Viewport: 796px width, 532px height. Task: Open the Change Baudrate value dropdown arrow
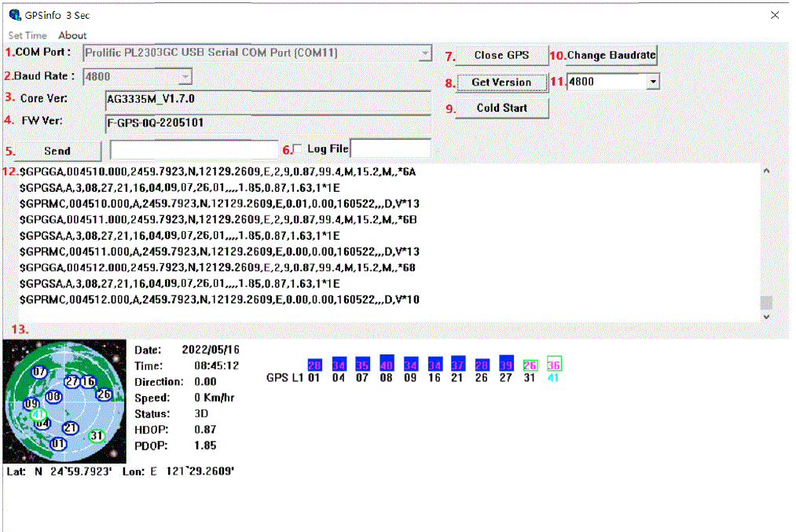point(653,82)
